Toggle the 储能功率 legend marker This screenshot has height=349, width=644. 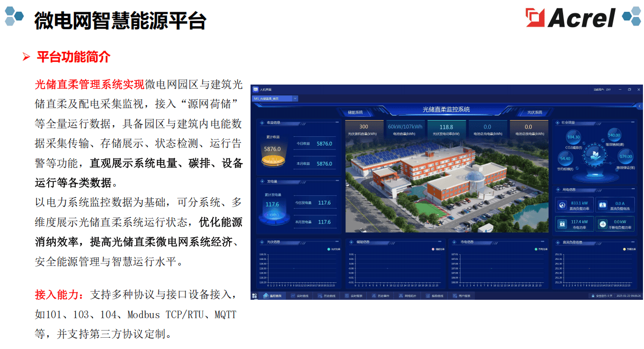(x=433, y=249)
